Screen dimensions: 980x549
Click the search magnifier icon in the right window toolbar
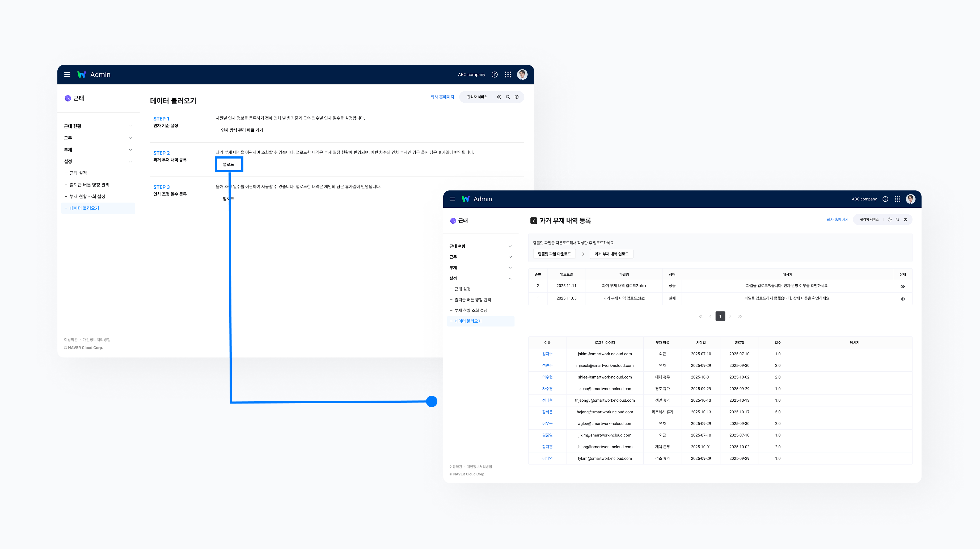pos(897,220)
